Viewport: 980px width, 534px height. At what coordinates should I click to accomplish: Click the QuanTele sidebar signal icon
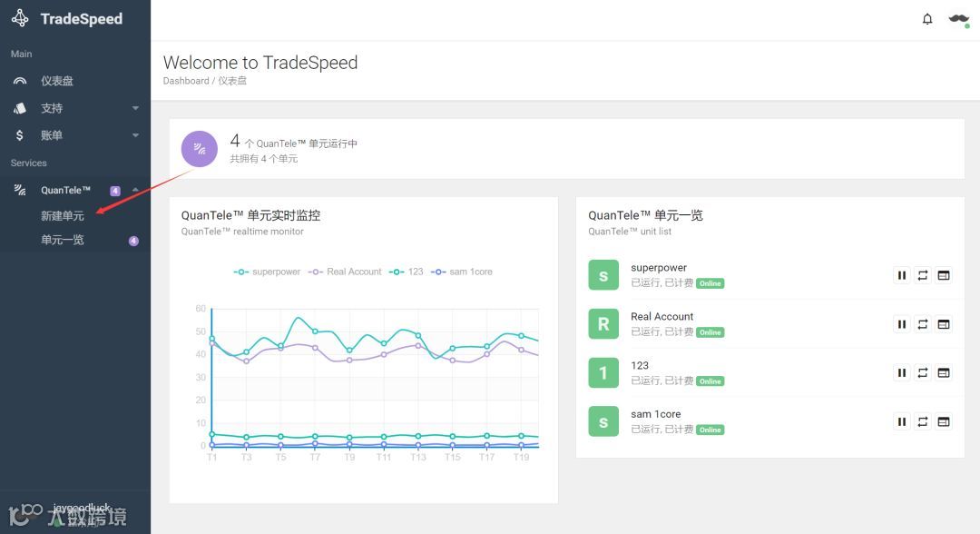[x=20, y=190]
